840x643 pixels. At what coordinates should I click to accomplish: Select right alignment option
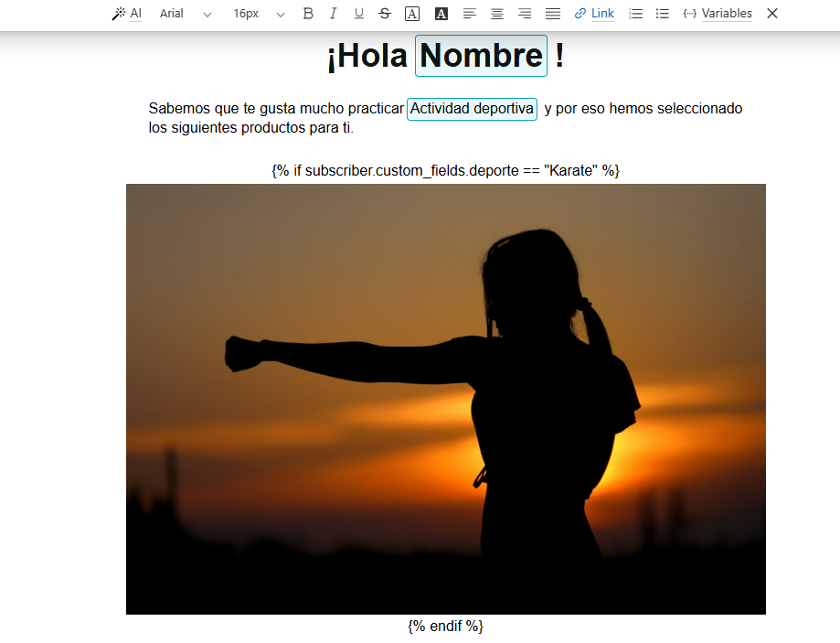click(523, 14)
